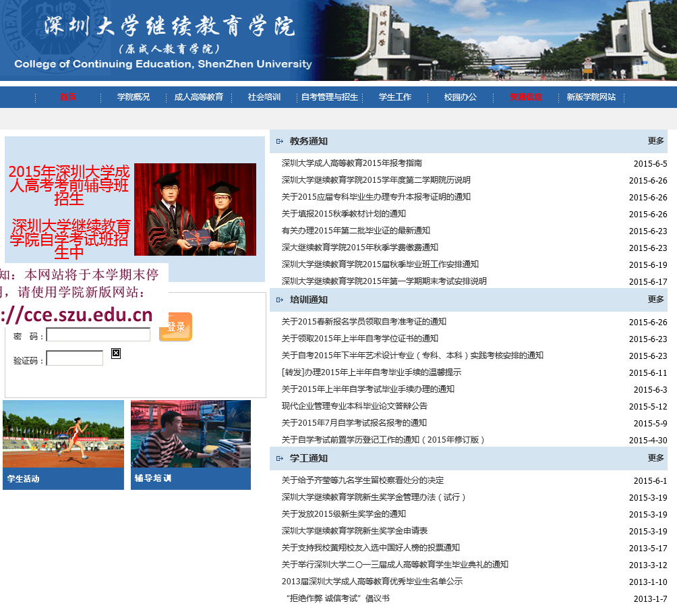Click 更多 in the 培训通知 section
Image resolution: width=677 pixels, height=616 pixels.
[x=655, y=300]
